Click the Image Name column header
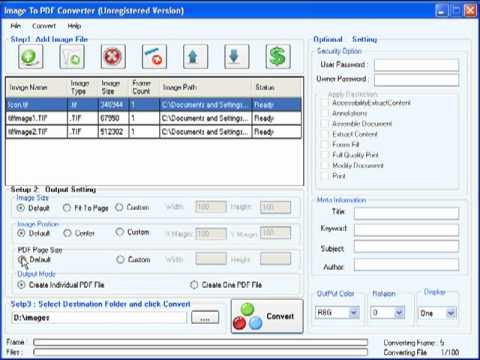Viewport: 480px width, 360px height. pos(37,87)
